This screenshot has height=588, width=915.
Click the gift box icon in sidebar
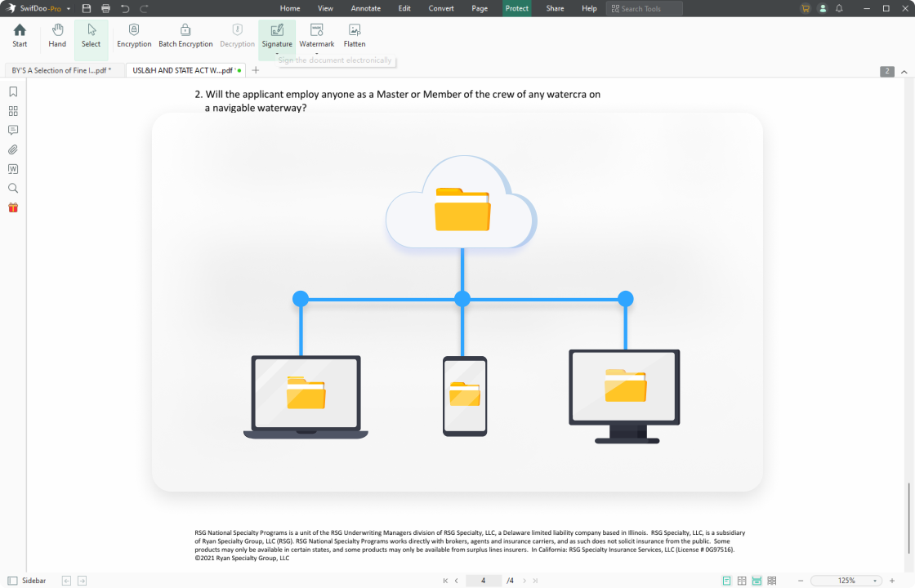click(x=13, y=207)
